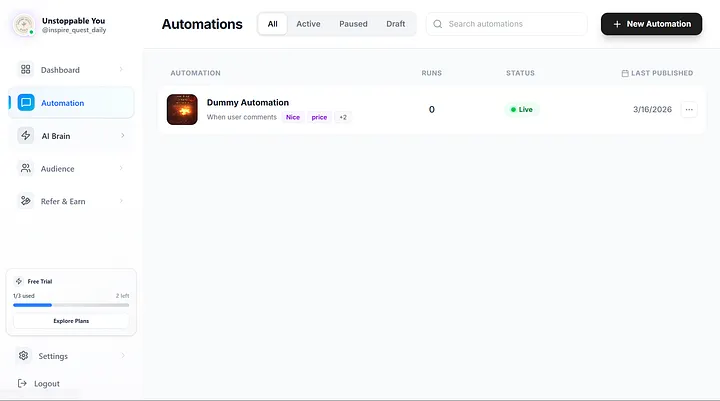Viewport: 720px width, 401px height.
Task: Click the Search automations input field
Action: coord(506,24)
